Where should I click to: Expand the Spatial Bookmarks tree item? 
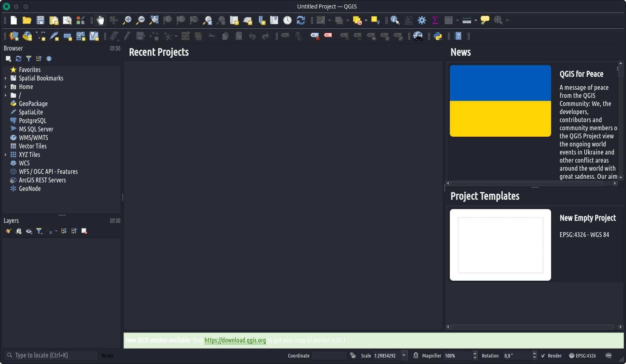tap(6, 78)
